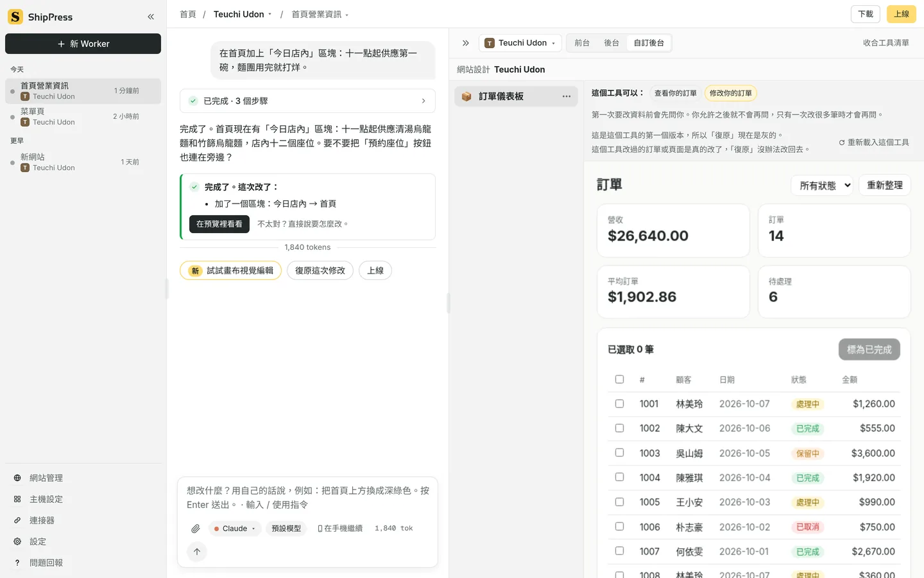Click 重新載入這個工具 reload icon link
924x578 pixels.
[x=874, y=143]
